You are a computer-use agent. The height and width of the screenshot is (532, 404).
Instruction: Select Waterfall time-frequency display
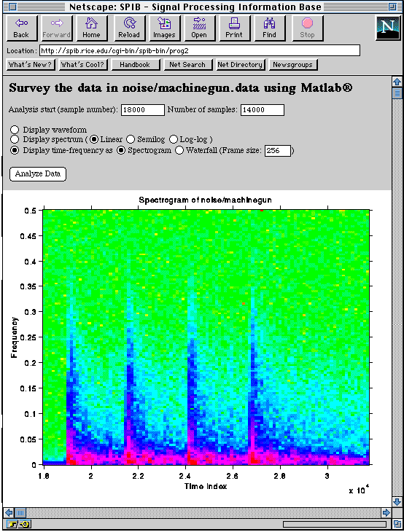click(x=179, y=150)
